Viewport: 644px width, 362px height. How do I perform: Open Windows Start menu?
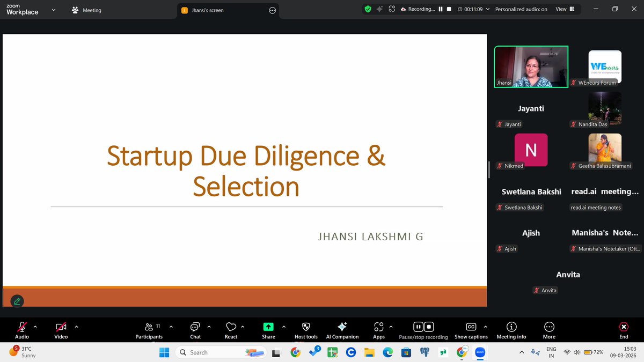pos(164,352)
